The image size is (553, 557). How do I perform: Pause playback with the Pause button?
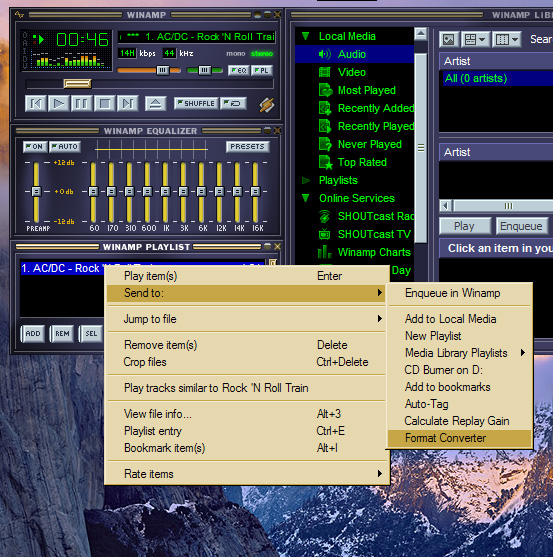click(82, 104)
